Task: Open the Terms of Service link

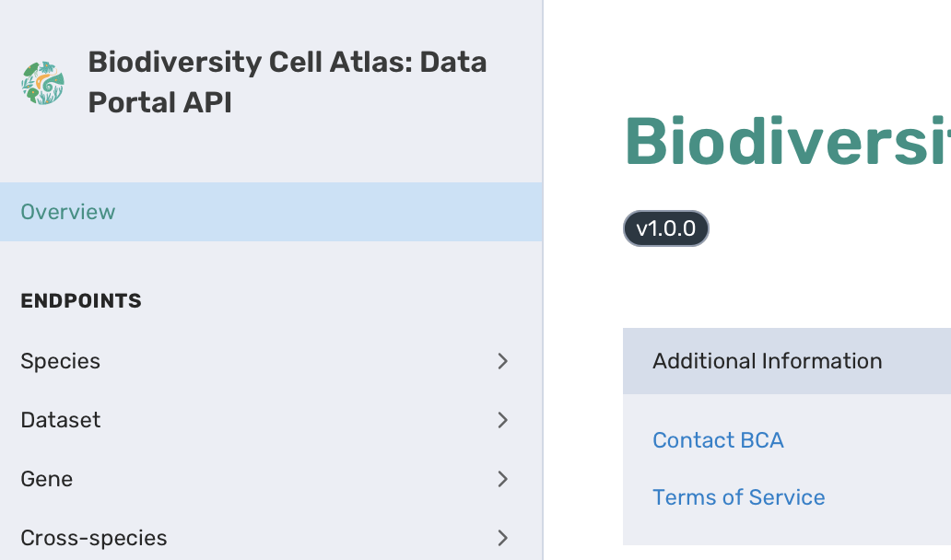Action: pos(738,497)
